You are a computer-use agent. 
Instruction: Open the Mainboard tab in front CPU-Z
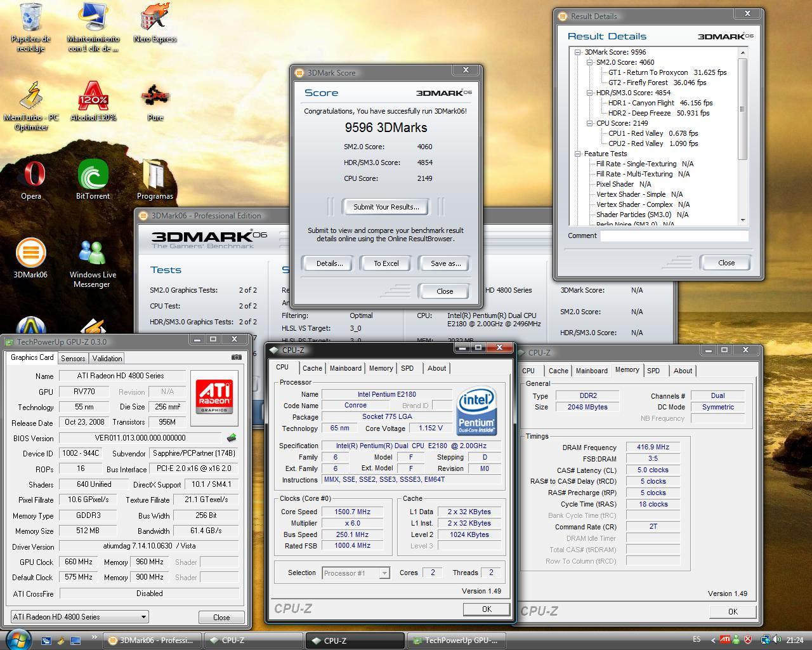(x=346, y=368)
